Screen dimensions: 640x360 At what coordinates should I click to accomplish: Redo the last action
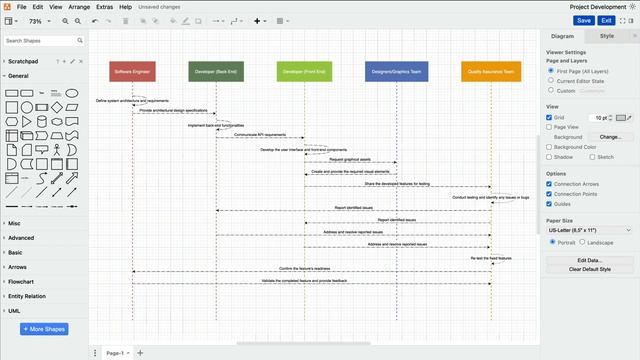(x=108, y=21)
